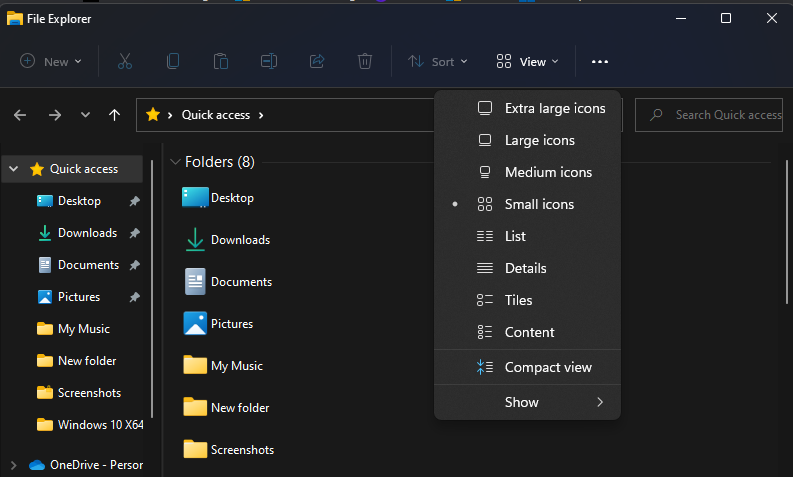The height and width of the screenshot is (477, 793).
Task: Click the search magnifier icon
Action: pyautogui.click(x=656, y=115)
